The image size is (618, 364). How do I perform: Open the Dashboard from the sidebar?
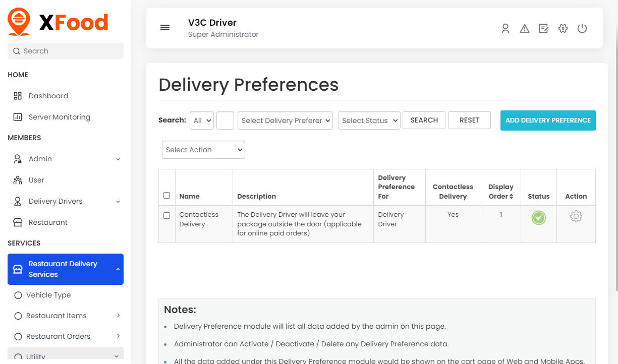click(x=48, y=96)
